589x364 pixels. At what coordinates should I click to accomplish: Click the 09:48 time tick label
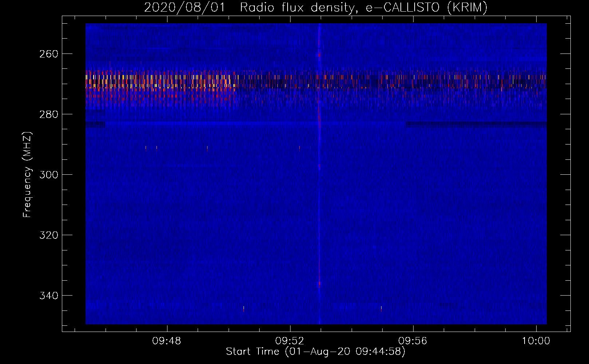(x=167, y=341)
